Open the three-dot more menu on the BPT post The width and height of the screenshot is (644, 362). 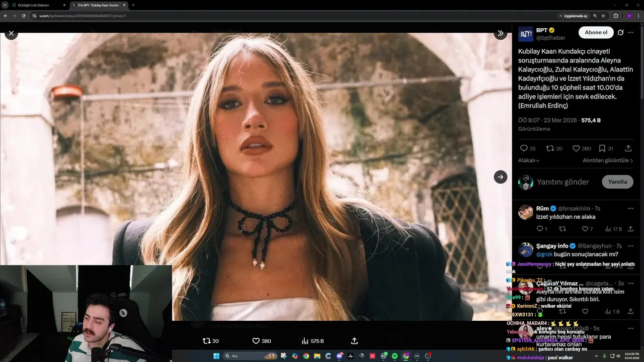click(631, 32)
